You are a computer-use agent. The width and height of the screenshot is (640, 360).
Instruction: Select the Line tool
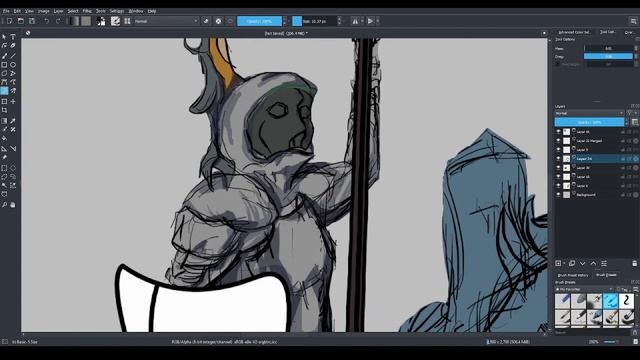[x=13, y=56]
